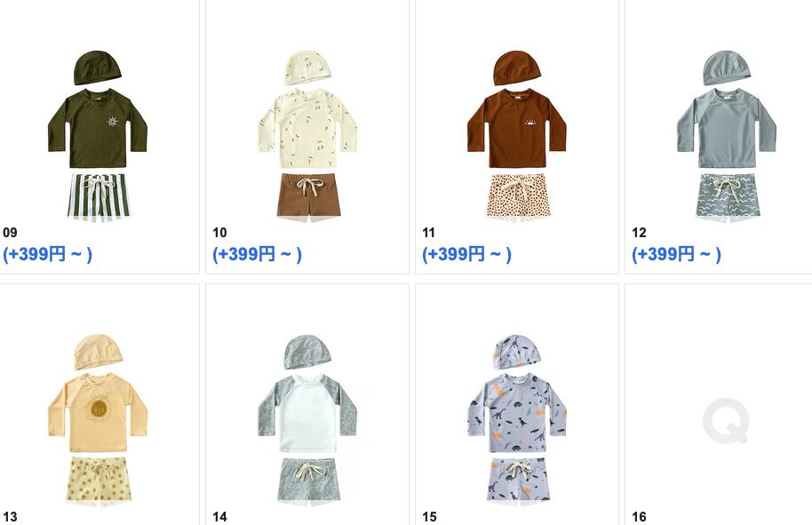Image resolution: width=812 pixels, height=525 pixels.
Task: Click the +399円 price under option 11
Action: (x=467, y=254)
